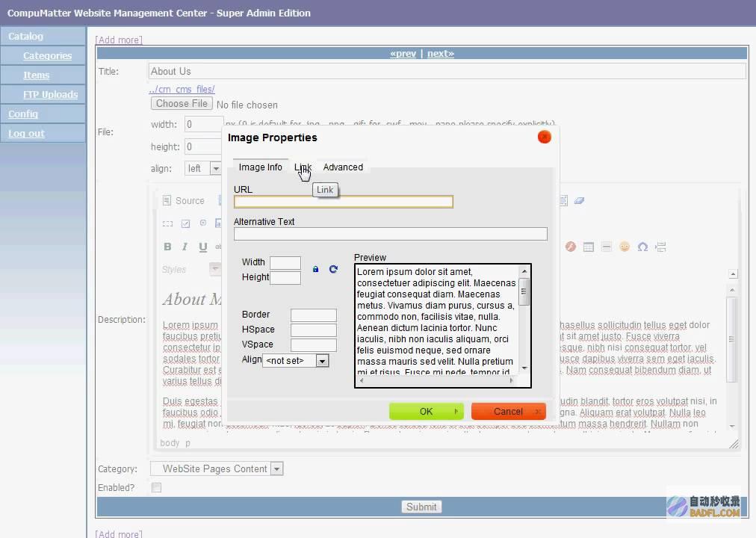This screenshot has height=538, width=756.
Task: Close the Image Properties dialog
Action: tap(544, 137)
